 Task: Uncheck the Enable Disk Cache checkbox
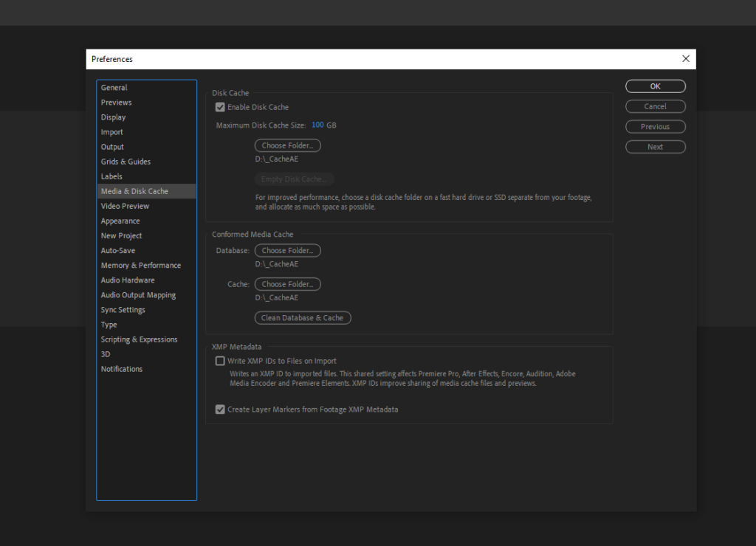(220, 108)
